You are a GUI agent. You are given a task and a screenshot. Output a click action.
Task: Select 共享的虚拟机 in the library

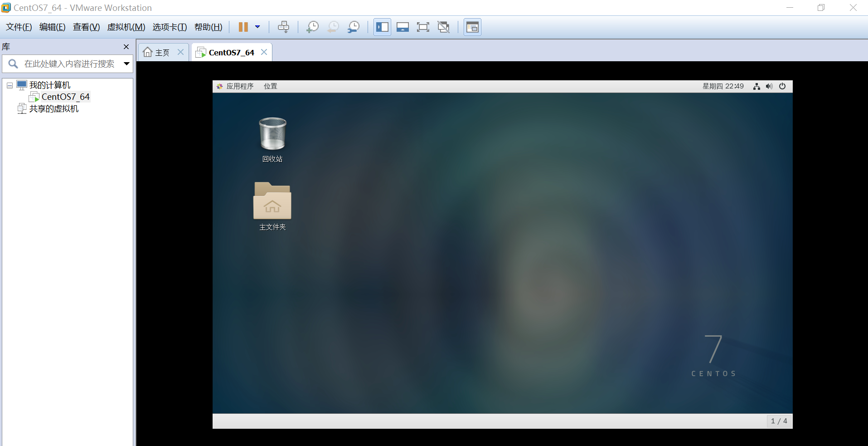54,109
